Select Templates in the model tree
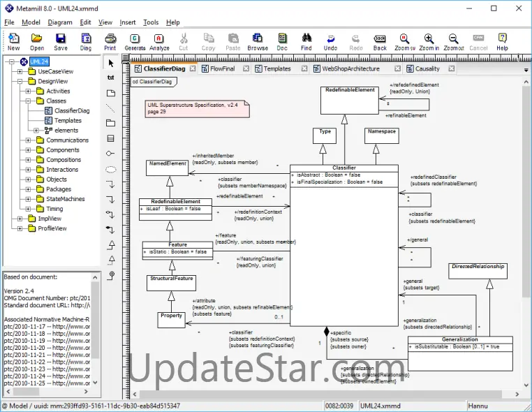The width and height of the screenshot is (532, 412). tap(68, 121)
